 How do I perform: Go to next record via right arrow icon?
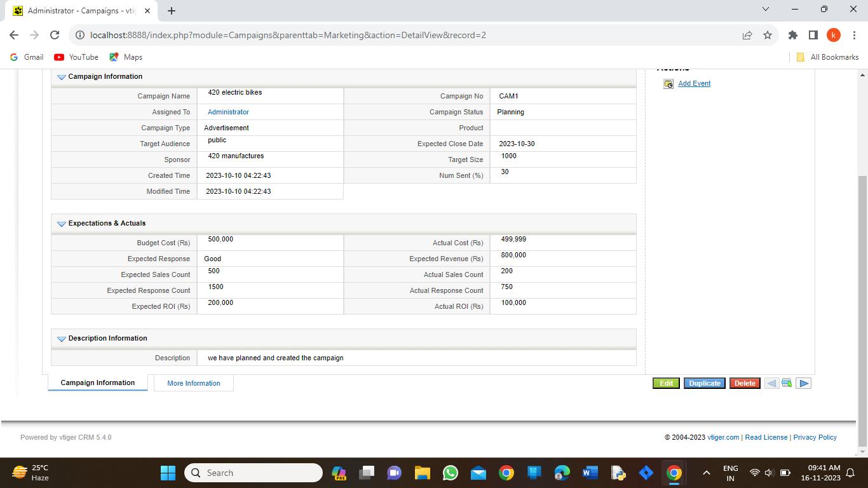point(803,383)
